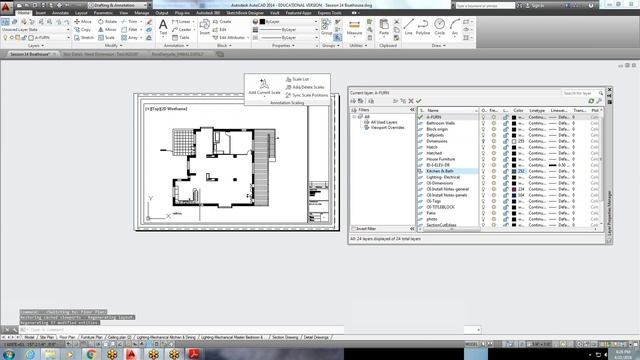Open the Insert ribbon tab
Screen dimensions: 640x360
(x=41, y=13)
